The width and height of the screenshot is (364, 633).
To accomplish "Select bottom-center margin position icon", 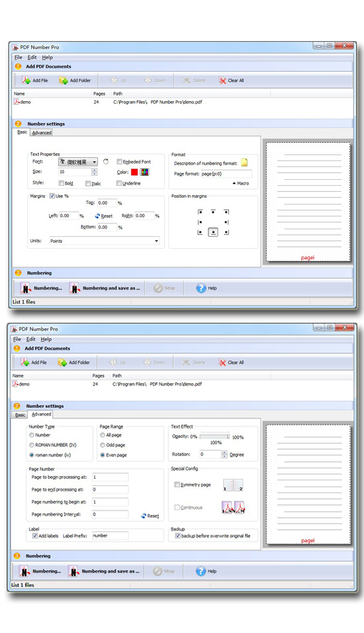I will tap(213, 232).
